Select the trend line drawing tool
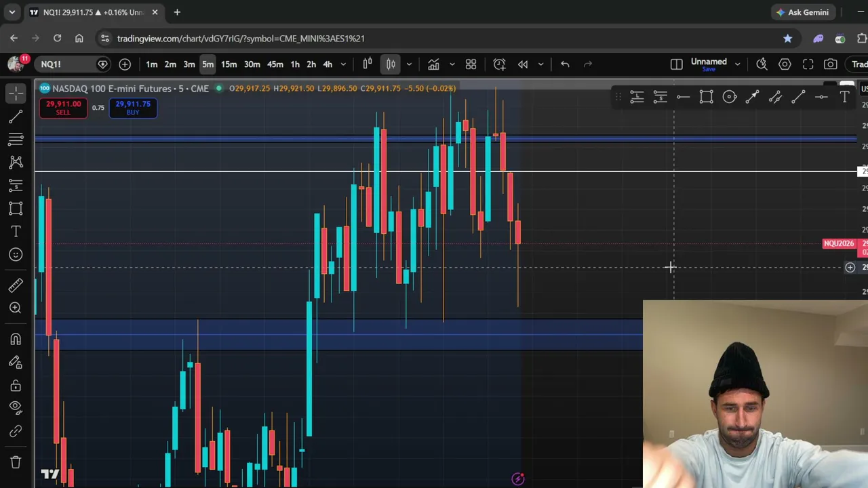Screen dimensions: 868x488 click(x=16, y=117)
